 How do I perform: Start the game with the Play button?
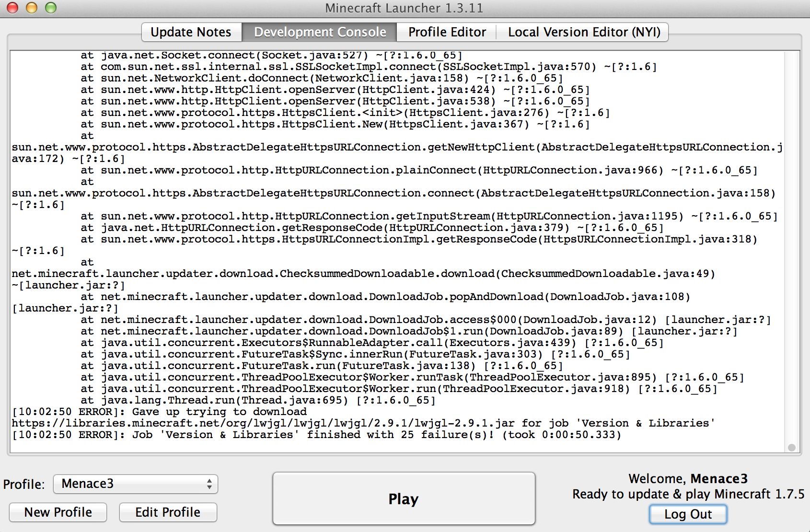(x=404, y=499)
